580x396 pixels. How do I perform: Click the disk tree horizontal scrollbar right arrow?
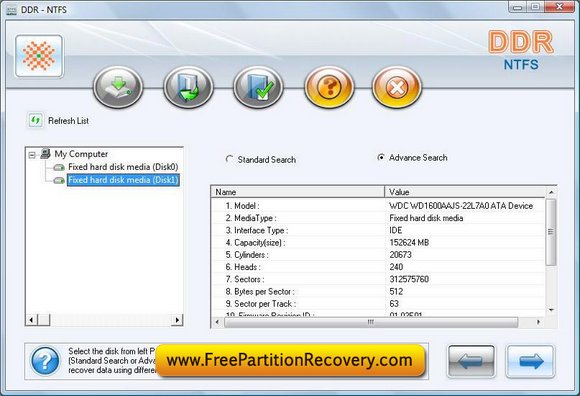[x=178, y=319]
